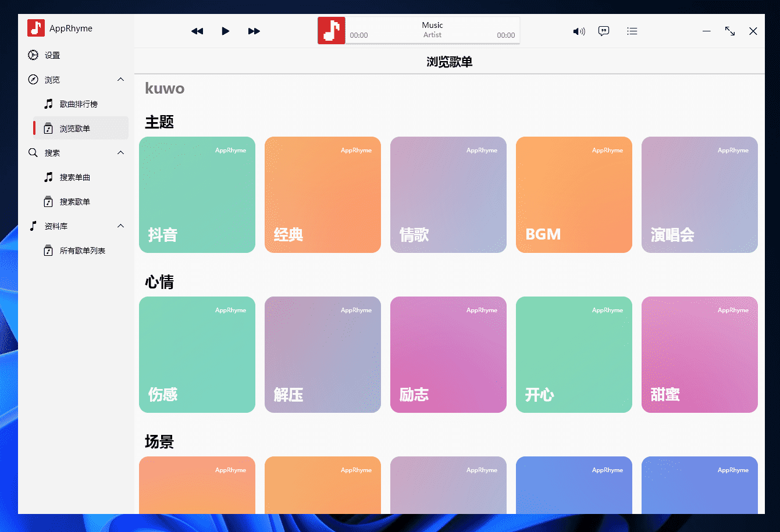Screen dimensions: 780x532
Task: Click the 浏览歌单 page title
Action: coord(450,62)
